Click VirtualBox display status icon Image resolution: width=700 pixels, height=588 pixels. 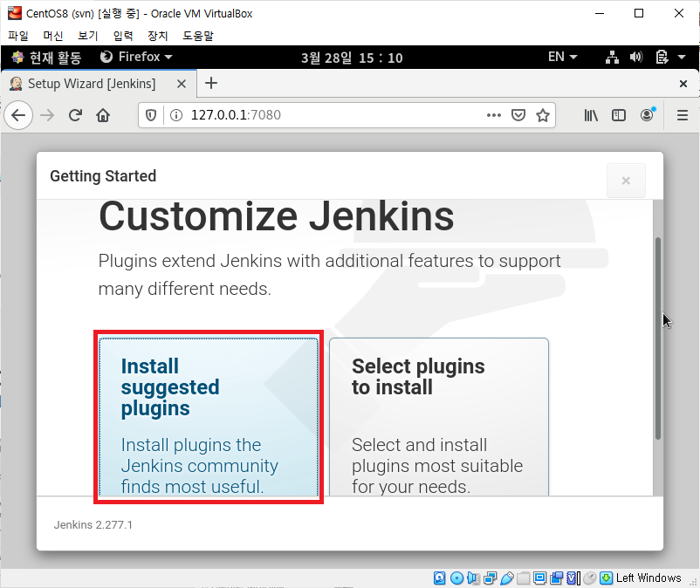539,578
